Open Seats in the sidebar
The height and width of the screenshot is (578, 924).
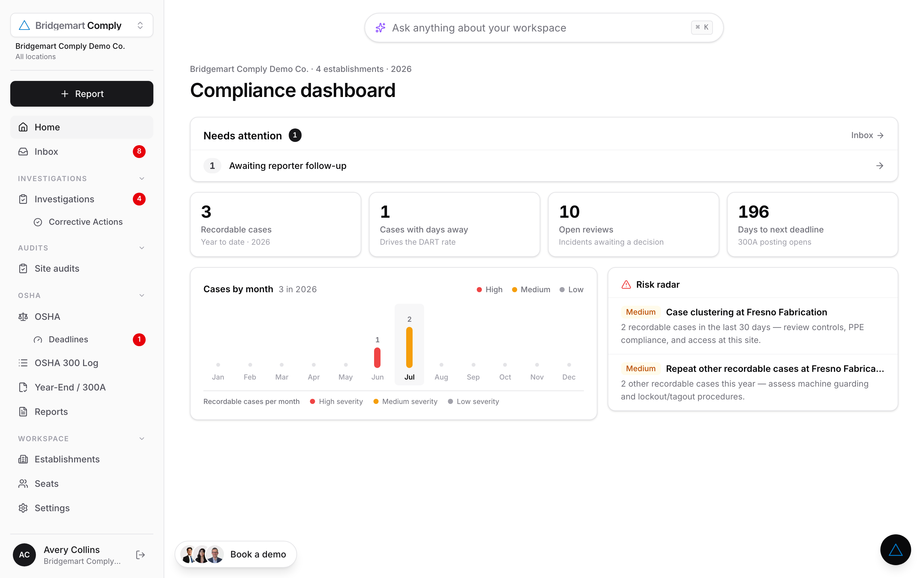point(82,484)
